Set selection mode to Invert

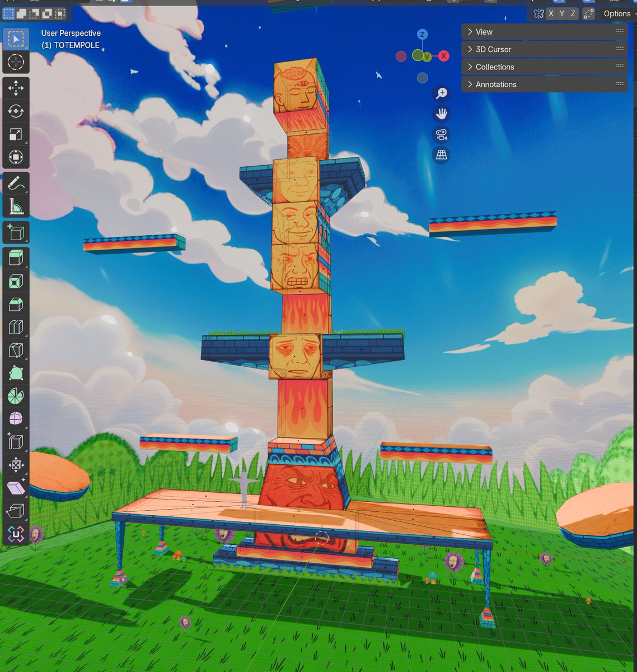[x=47, y=13]
